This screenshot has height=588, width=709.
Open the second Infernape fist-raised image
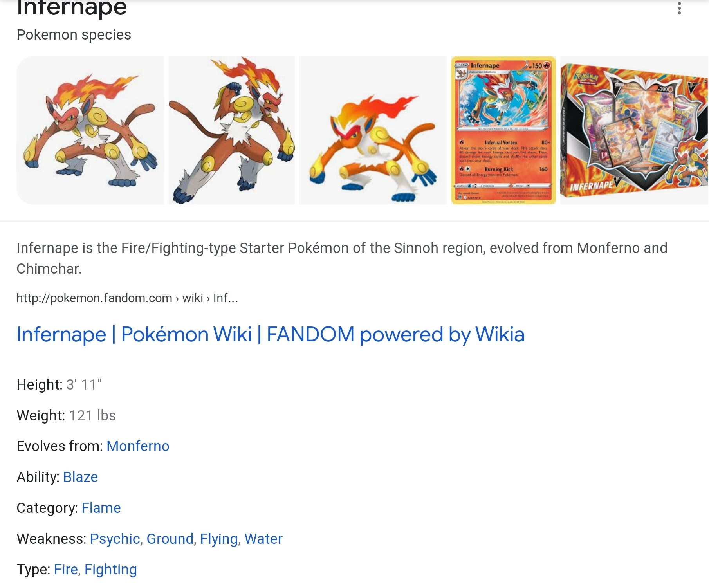[x=232, y=130]
